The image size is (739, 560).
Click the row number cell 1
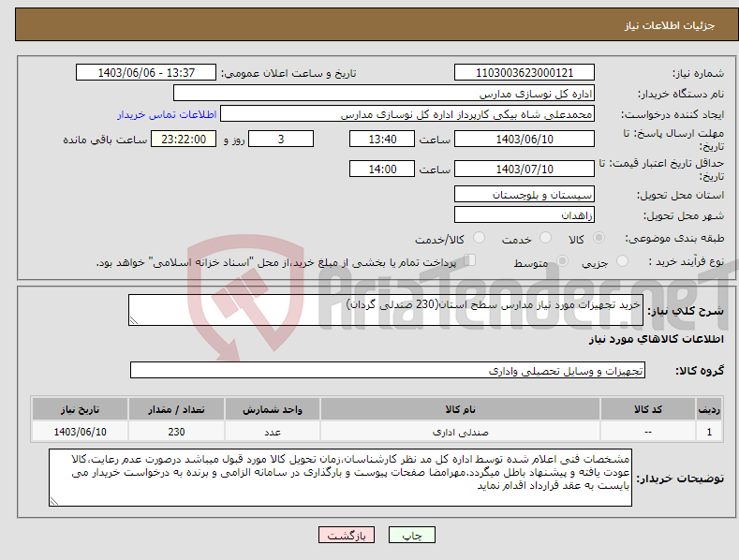click(709, 432)
